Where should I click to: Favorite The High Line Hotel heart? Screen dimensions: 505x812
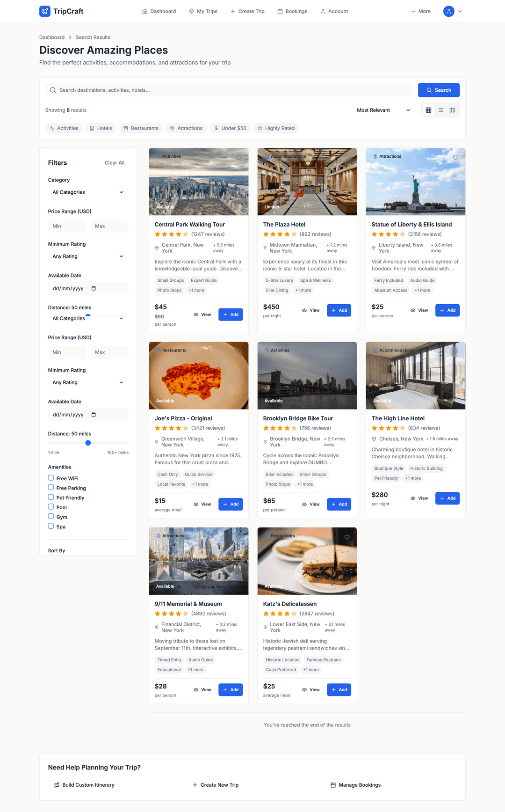coord(455,351)
